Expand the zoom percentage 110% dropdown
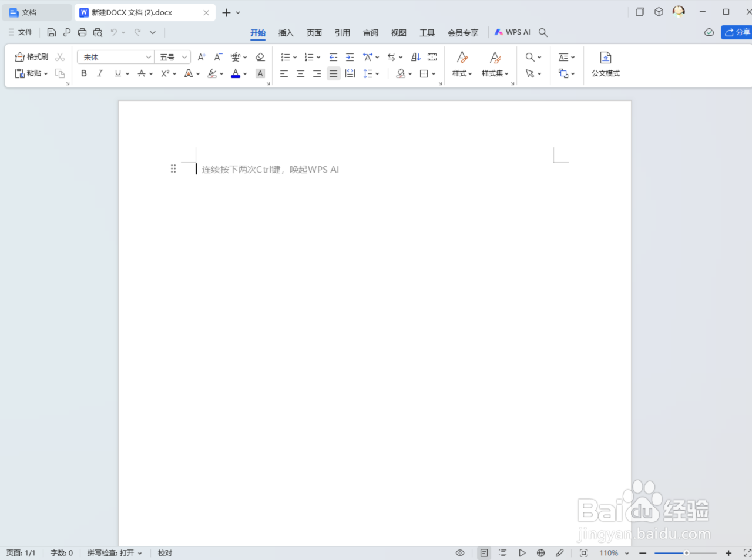 click(x=627, y=553)
